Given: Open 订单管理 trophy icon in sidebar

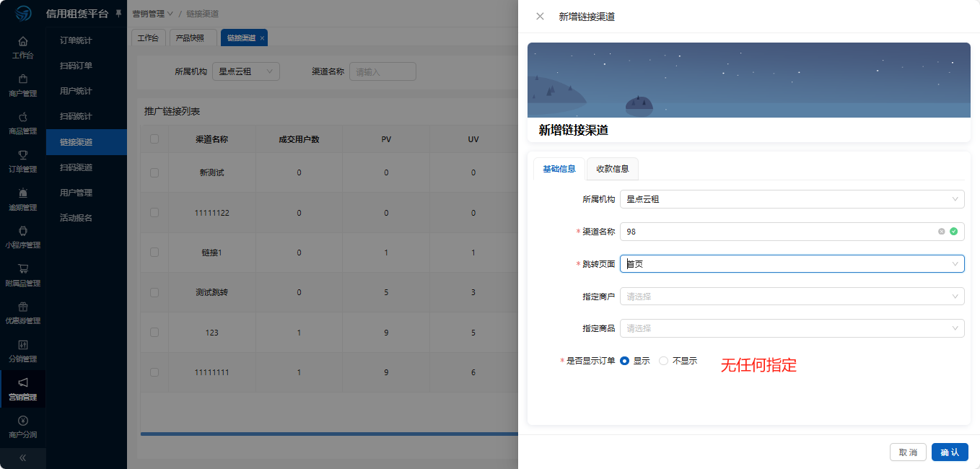Looking at the screenshot, I should click(23, 154).
